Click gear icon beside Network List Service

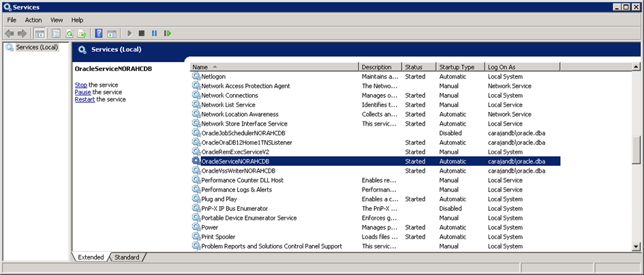196,104
